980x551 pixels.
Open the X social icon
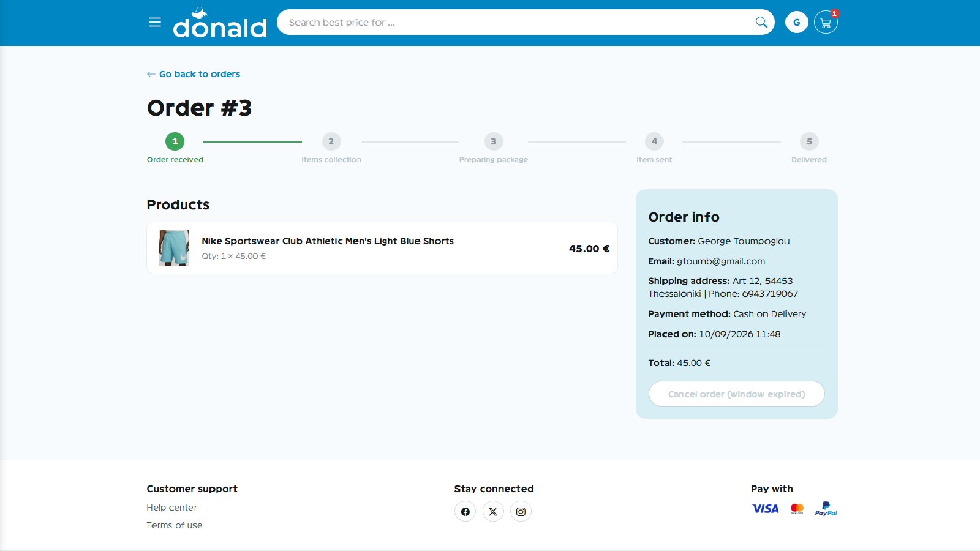[x=493, y=512]
